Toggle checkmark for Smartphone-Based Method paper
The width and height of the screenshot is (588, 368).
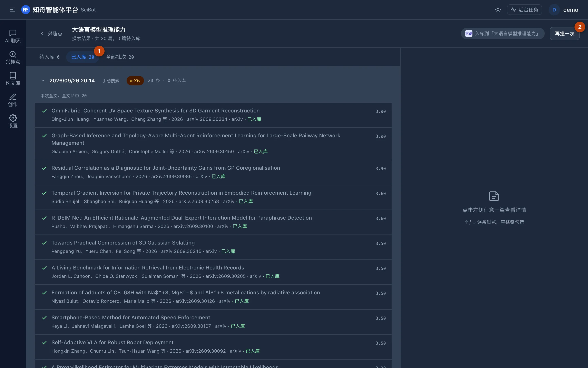click(44, 318)
